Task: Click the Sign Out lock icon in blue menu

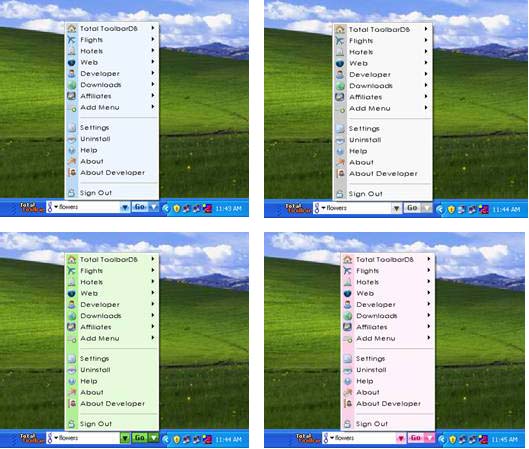Action: pyautogui.click(x=72, y=193)
